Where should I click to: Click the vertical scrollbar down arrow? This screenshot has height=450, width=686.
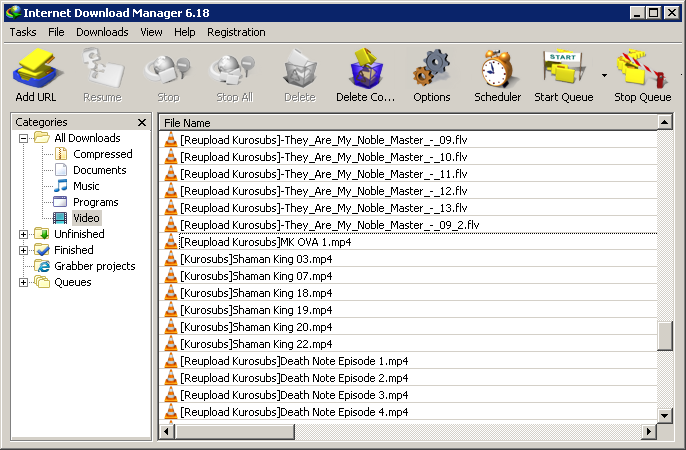(x=665, y=415)
